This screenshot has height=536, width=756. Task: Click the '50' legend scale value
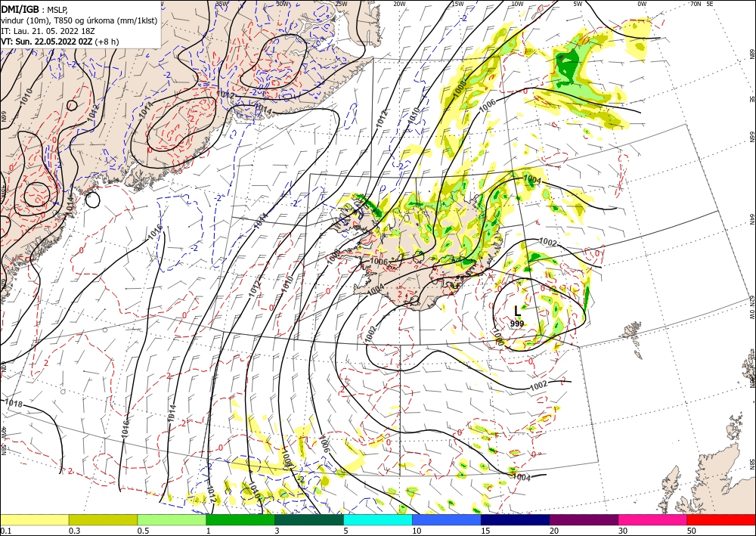pos(692,531)
